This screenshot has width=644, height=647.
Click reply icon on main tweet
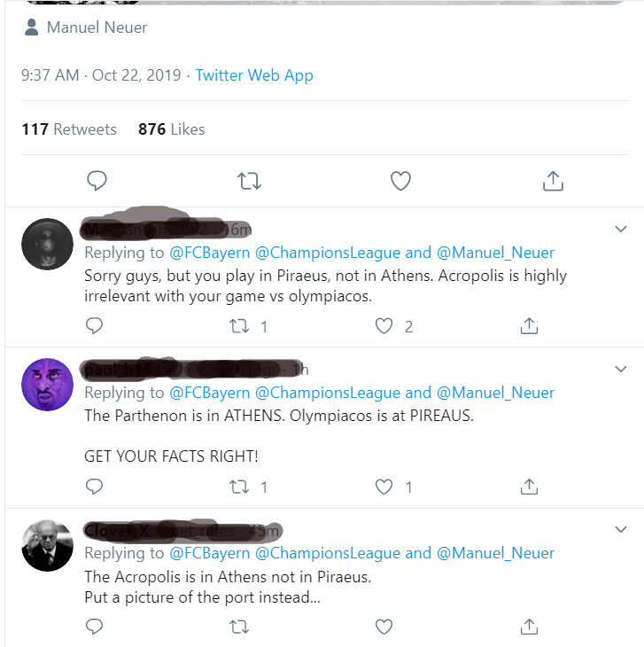[97, 182]
